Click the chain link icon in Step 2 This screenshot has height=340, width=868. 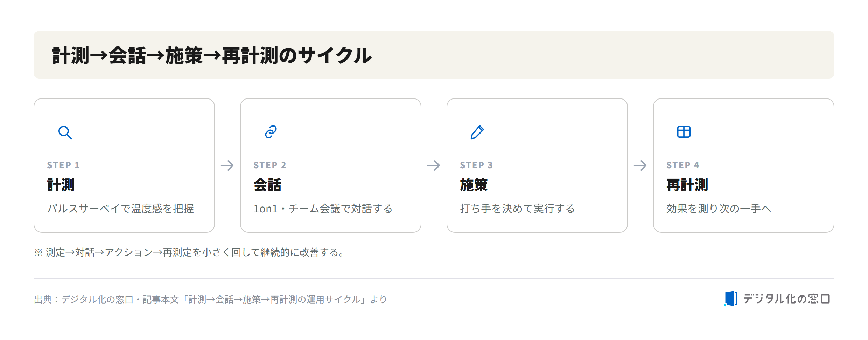click(271, 132)
